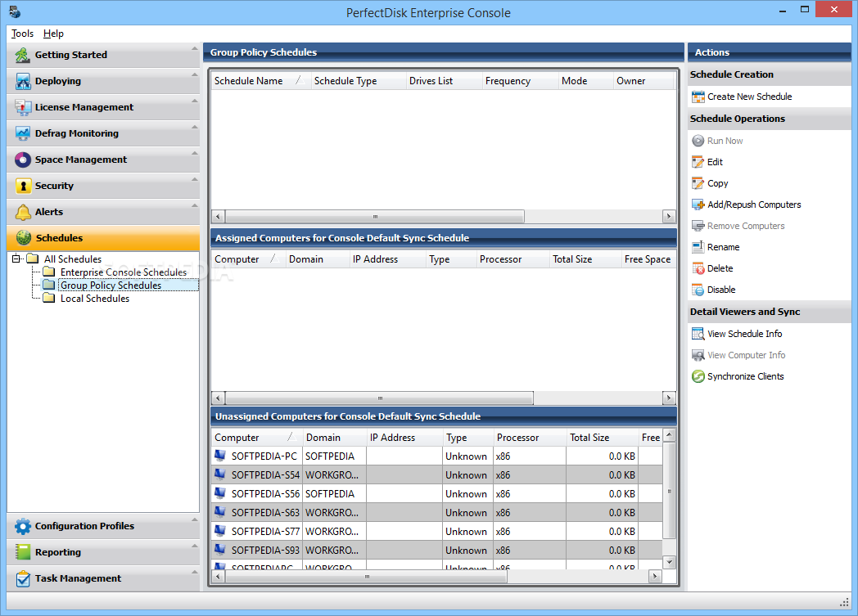Click left scroll arrow in Assigned Computers list
858x616 pixels.
pyautogui.click(x=218, y=398)
